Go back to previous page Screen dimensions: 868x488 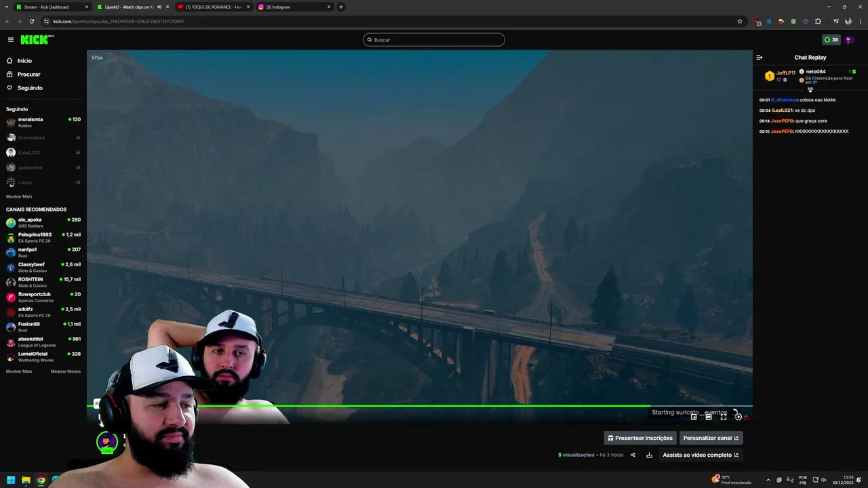pos(7,21)
